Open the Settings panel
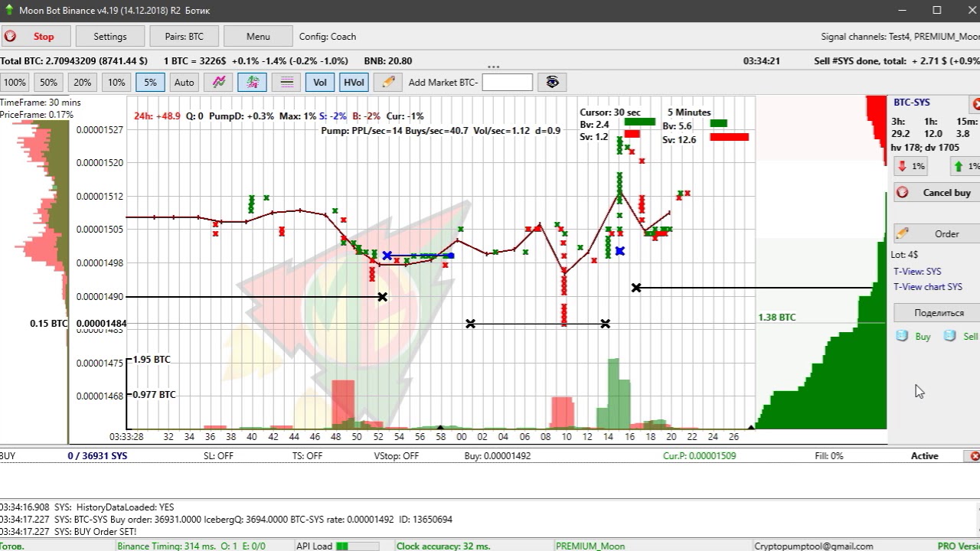This screenshot has width=980, height=551. coord(110,37)
